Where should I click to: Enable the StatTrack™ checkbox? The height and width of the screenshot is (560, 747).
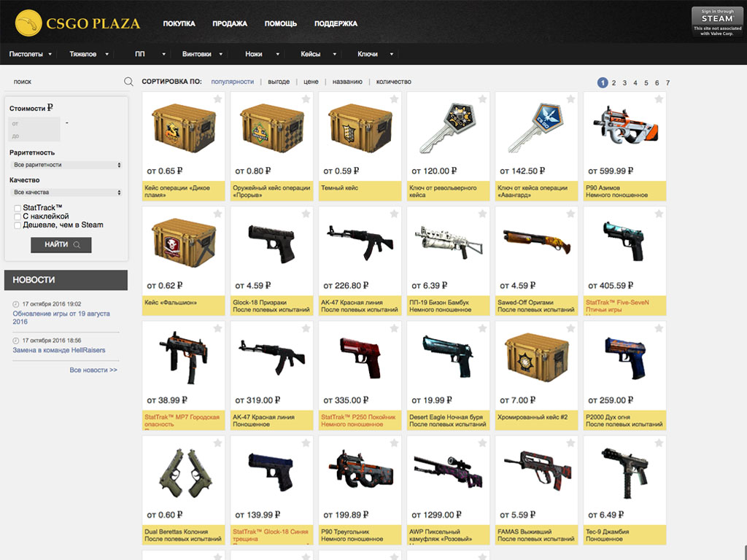coord(18,208)
